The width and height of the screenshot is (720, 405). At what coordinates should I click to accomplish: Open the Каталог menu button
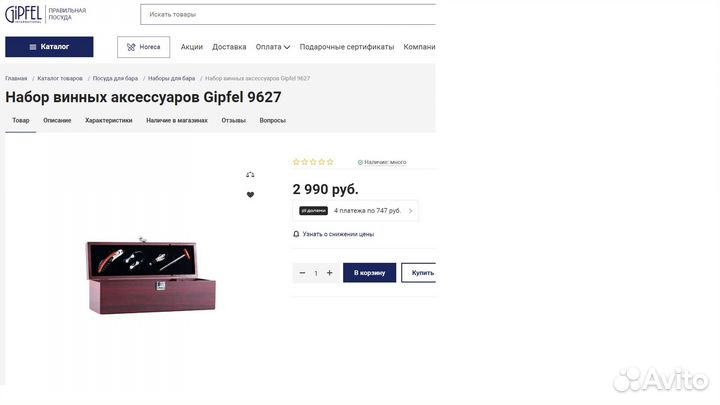(49, 47)
